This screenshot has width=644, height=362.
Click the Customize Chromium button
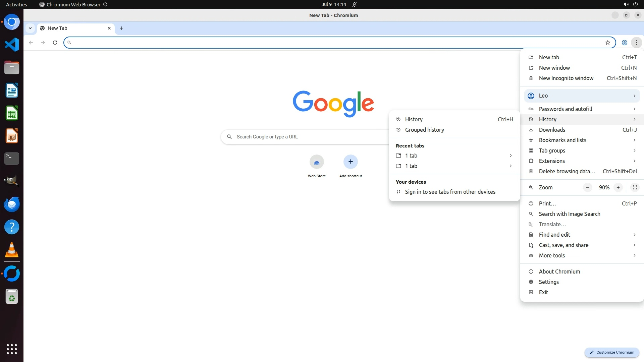(x=612, y=352)
